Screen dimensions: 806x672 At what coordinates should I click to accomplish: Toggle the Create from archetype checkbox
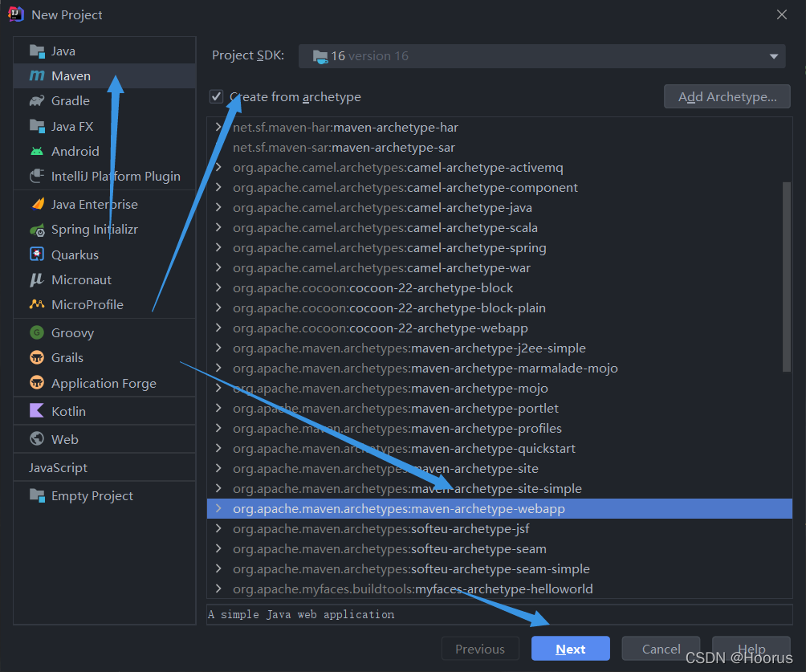pyautogui.click(x=217, y=96)
